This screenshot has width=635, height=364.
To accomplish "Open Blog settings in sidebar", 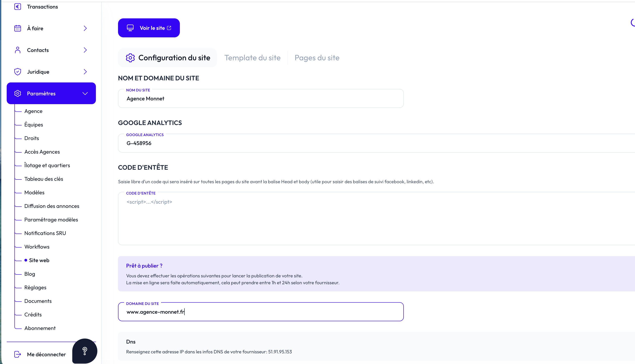I will [29, 274].
